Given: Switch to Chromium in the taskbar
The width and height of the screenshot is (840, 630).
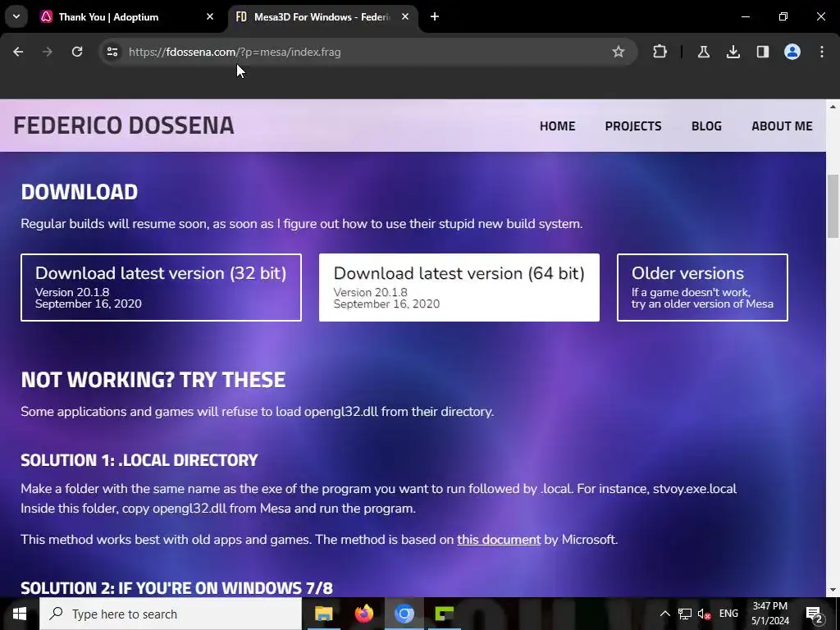Looking at the screenshot, I should pyautogui.click(x=404, y=614).
